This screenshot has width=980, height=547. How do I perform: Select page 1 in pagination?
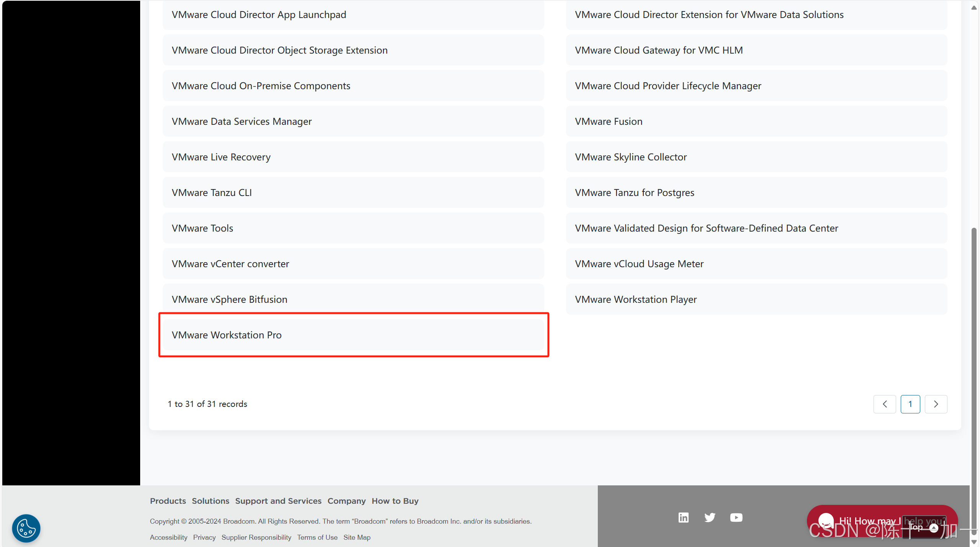(910, 404)
